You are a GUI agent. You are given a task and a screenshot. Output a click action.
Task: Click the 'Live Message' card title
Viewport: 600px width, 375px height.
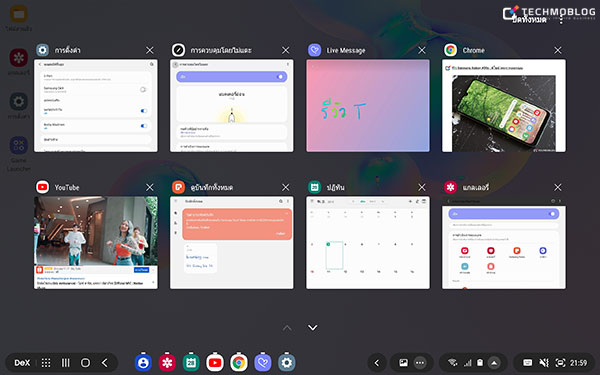[x=346, y=51]
